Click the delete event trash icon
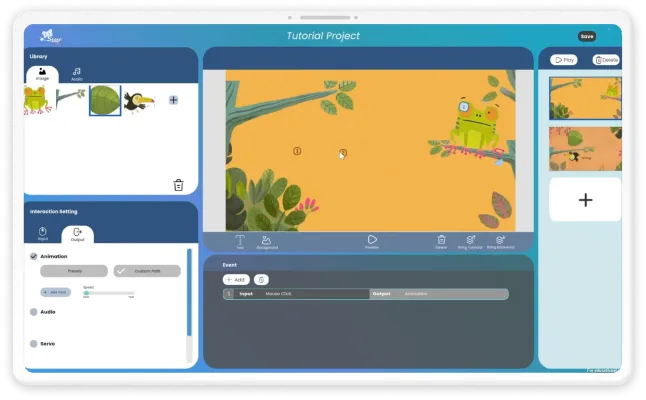Screen dimensions: 646x400 [261, 280]
